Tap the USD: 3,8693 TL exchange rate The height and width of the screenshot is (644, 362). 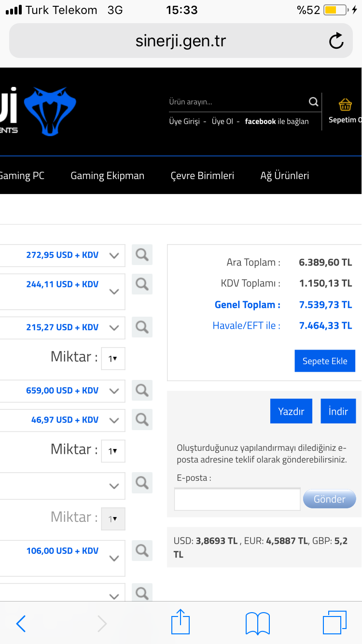(206, 541)
